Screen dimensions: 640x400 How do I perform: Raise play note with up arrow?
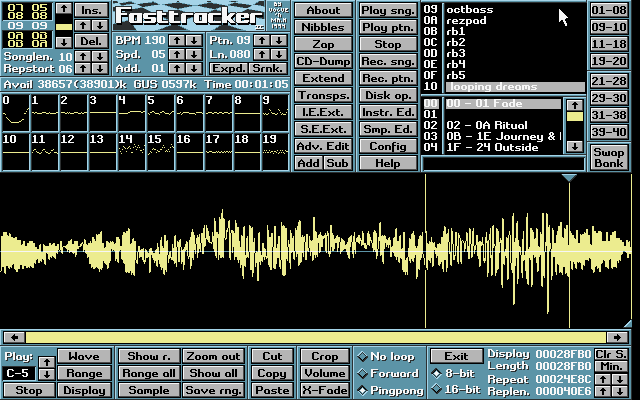[x=47, y=362]
